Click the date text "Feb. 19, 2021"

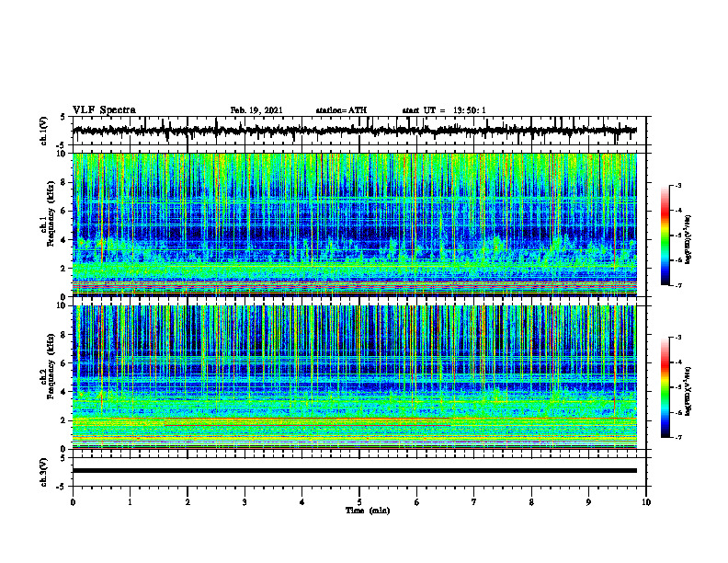[256, 110]
